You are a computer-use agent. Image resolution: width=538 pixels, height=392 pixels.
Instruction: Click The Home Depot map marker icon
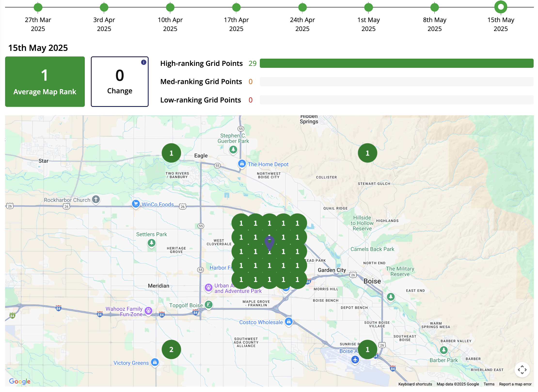pyautogui.click(x=242, y=164)
